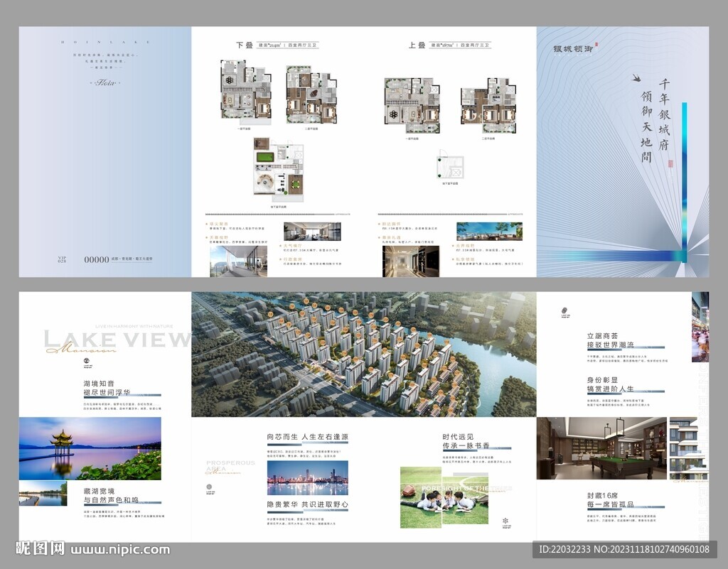
Task: Open the lake pavilion sunset photo
Action: [x=90, y=448]
